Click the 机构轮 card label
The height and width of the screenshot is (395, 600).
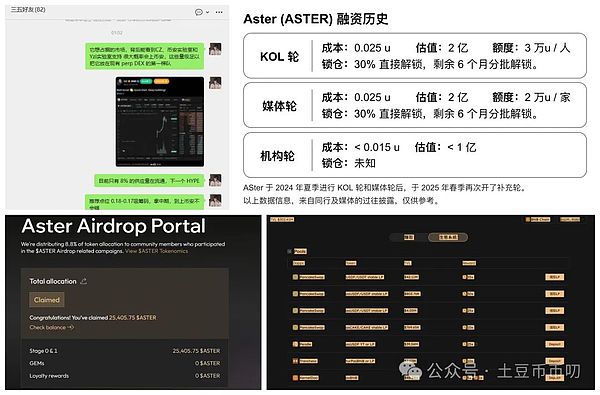coord(277,156)
